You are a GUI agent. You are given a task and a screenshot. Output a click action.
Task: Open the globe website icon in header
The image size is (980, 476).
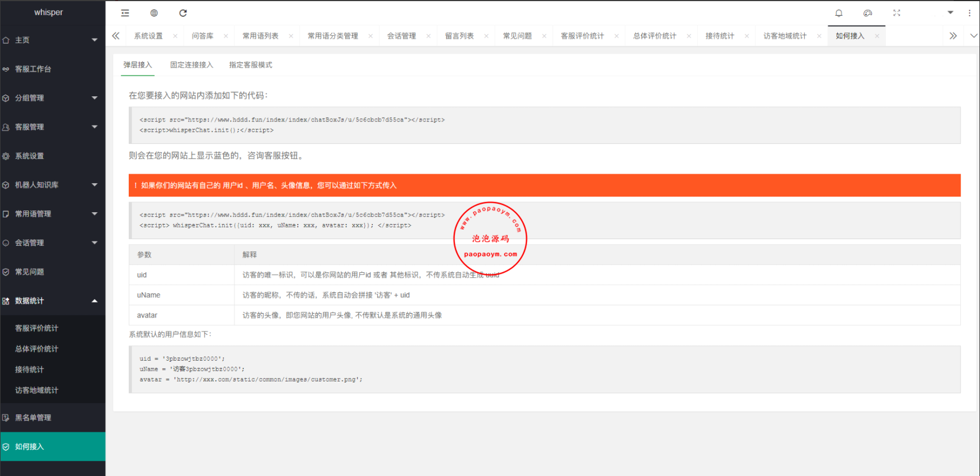154,13
